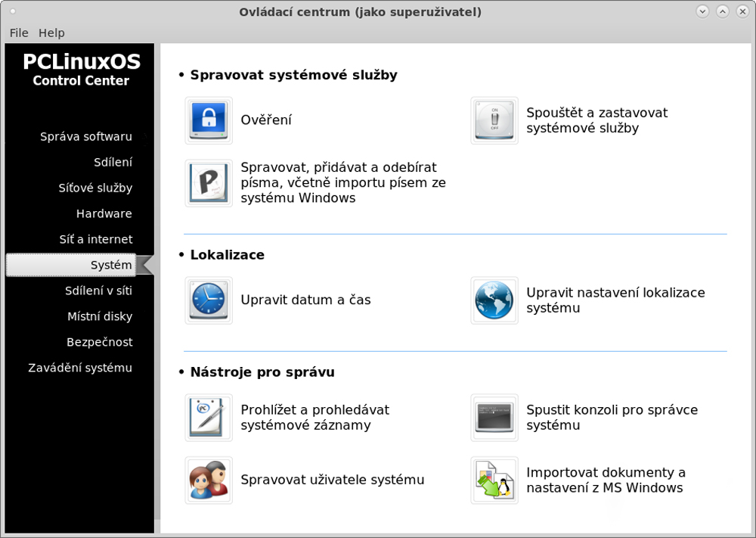Click the MS Windows import icon
The image size is (756, 538).
494,480
